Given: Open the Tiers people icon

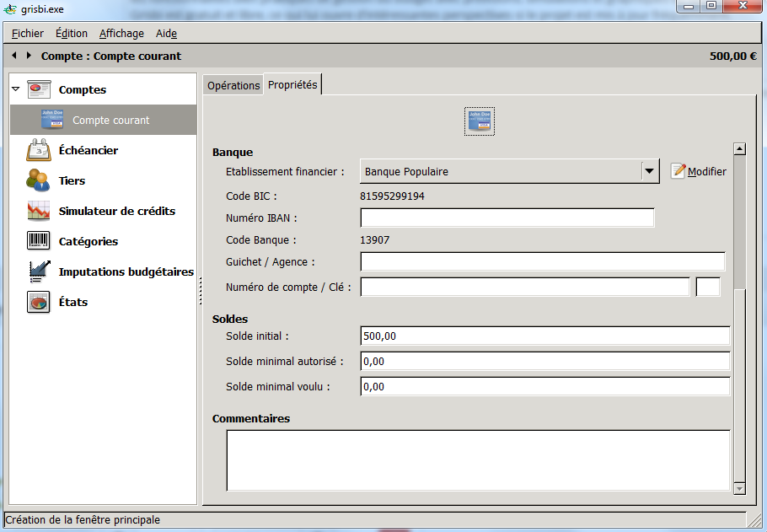Looking at the screenshot, I should 38,180.
